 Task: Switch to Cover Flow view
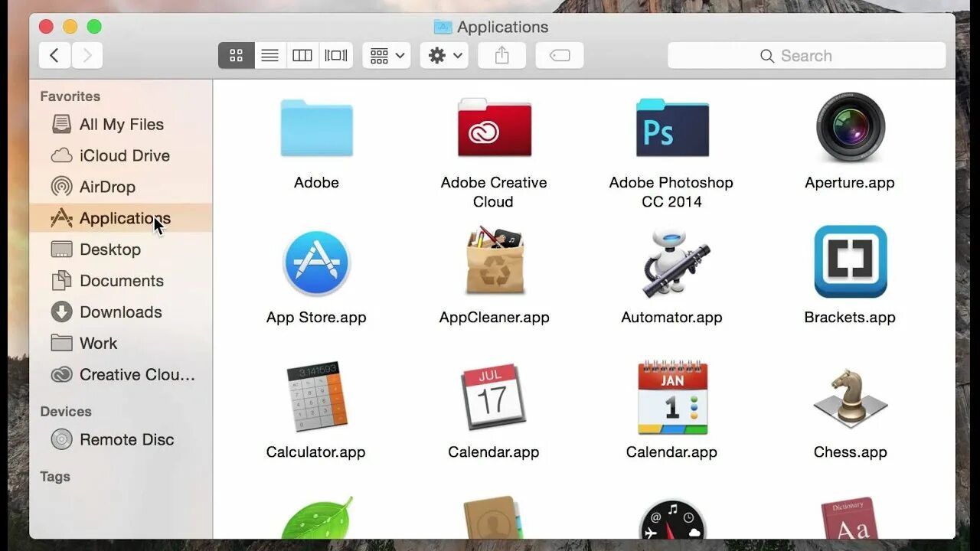[336, 56]
